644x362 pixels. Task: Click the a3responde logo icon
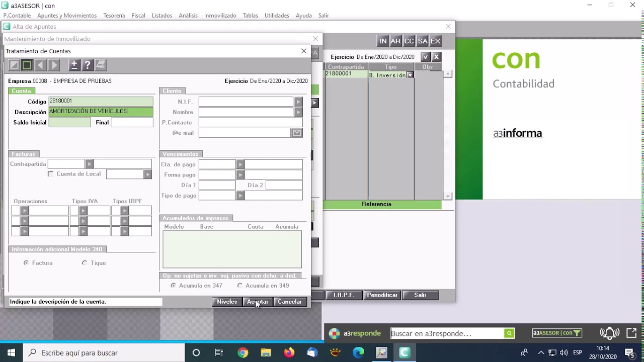click(x=334, y=333)
